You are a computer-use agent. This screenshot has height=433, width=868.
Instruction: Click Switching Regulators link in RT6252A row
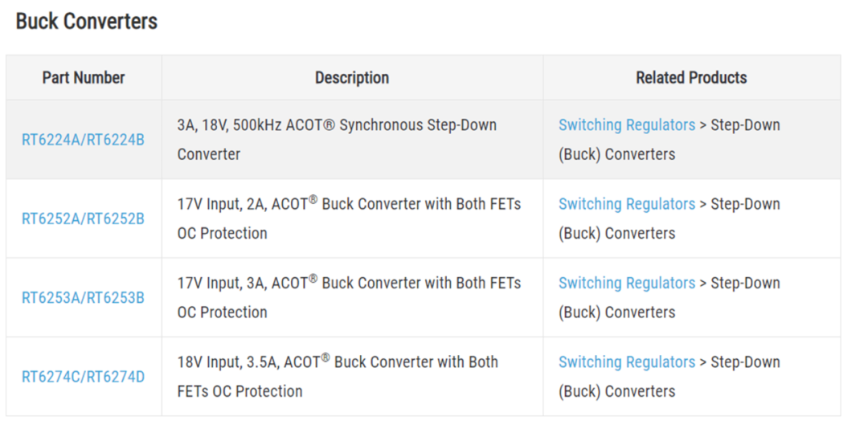pyautogui.click(x=626, y=204)
